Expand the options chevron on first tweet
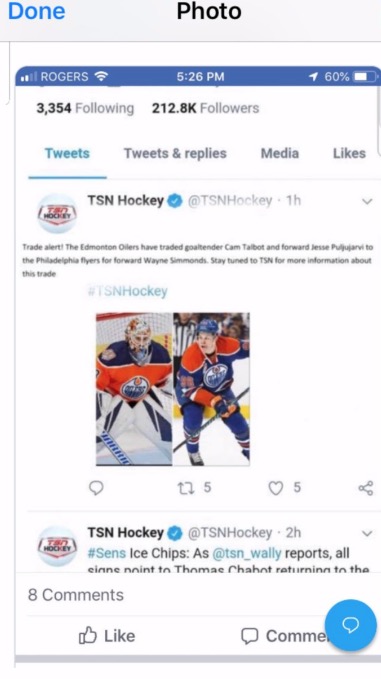Image resolution: width=381 pixels, height=679 pixels. (367, 201)
